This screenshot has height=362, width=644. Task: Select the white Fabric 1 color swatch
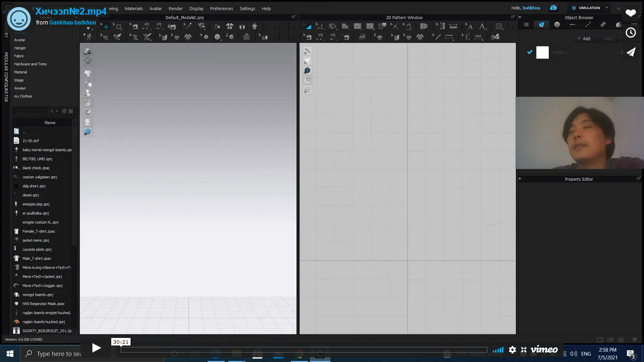coord(542,52)
